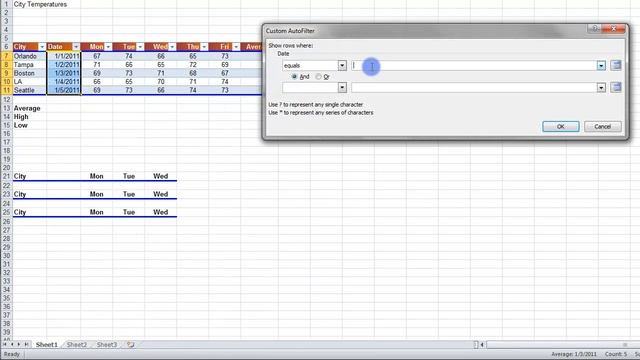
Task: Expand the first criteria value dropdown
Action: point(601,65)
